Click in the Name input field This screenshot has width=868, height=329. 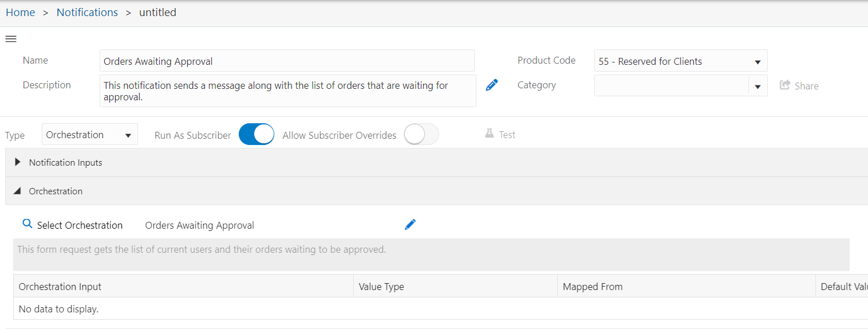[287, 61]
